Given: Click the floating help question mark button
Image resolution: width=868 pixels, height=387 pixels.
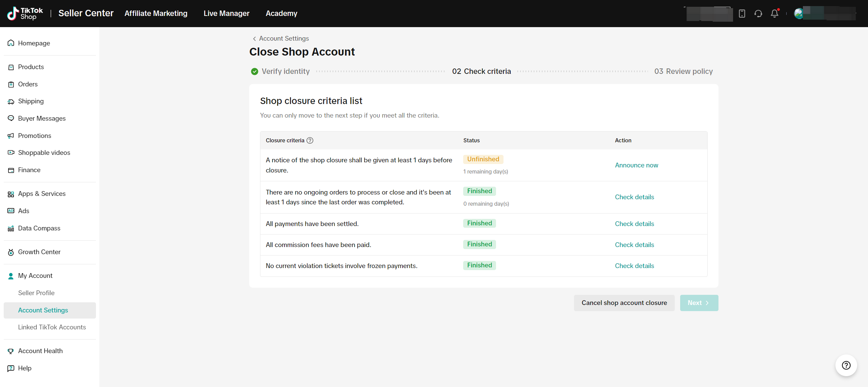Looking at the screenshot, I should coord(846,365).
